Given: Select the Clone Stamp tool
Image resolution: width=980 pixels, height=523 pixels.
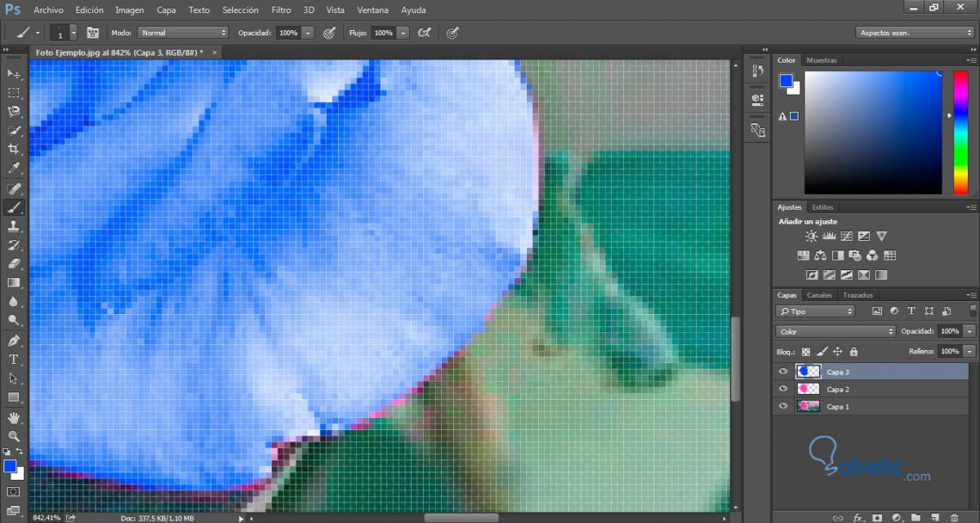Looking at the screenshot, I should (14, 226).
